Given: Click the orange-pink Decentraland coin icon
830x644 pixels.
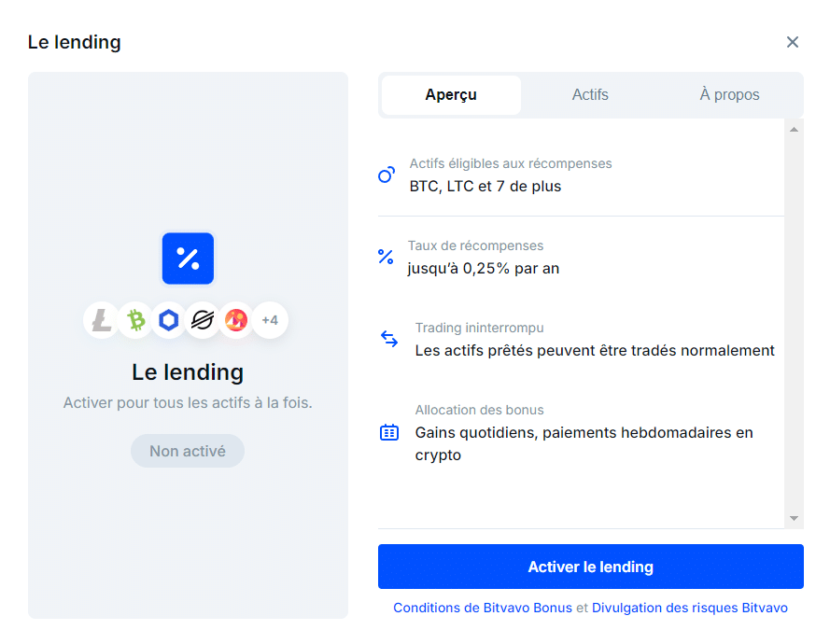Looking at the screenshot, I should (x=236, y=320).
